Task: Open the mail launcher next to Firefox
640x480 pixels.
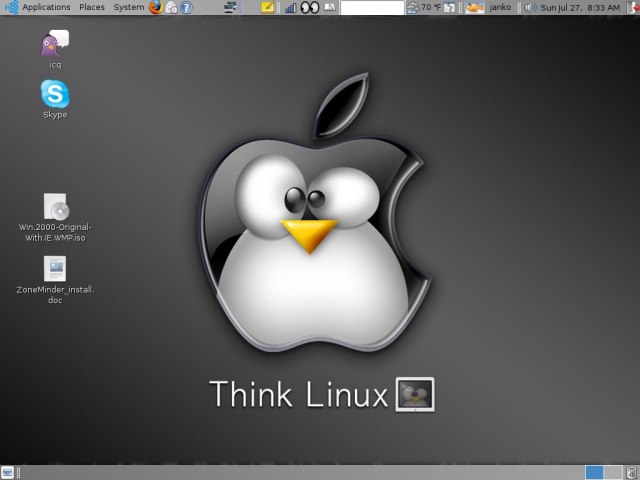Action: (x=171, y=7)
